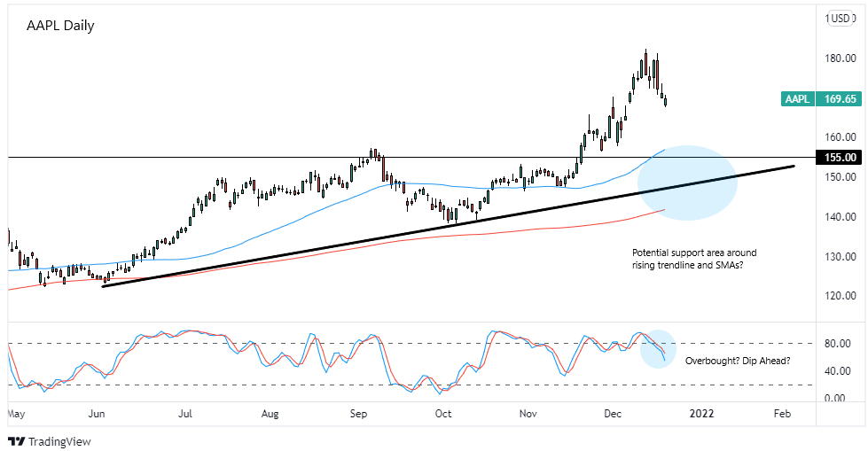Click the 130.00 price axis label
Image resolution: width=868 pixels, height=451 pixels.
pyautogui.click(x=841, y=256)
